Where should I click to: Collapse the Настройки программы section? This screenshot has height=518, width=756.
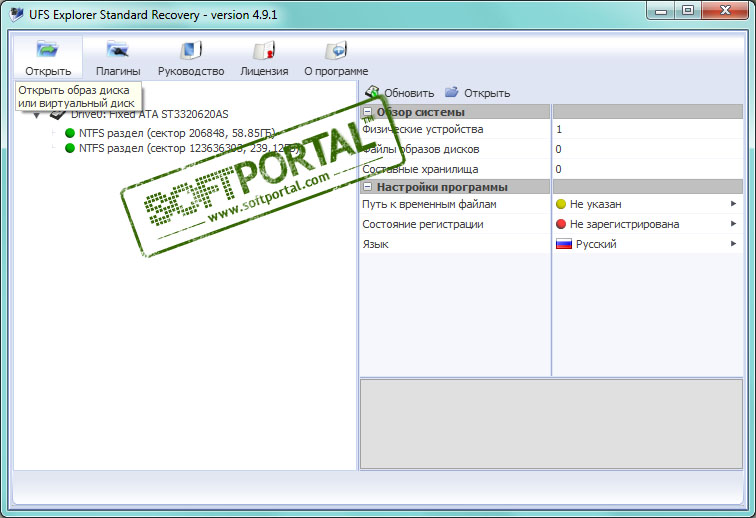tap(367, 187)
